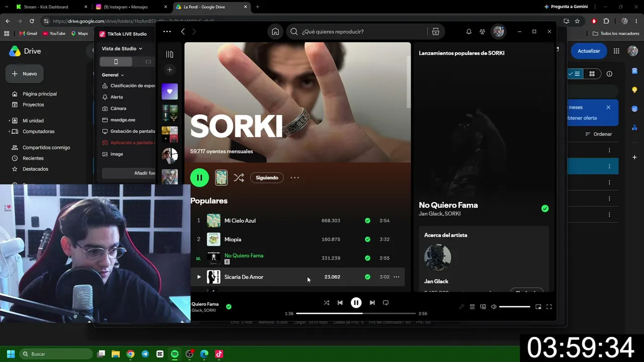Pause playback from the player bar
This screenshot has height=362, width=644.
pos(356,303)
